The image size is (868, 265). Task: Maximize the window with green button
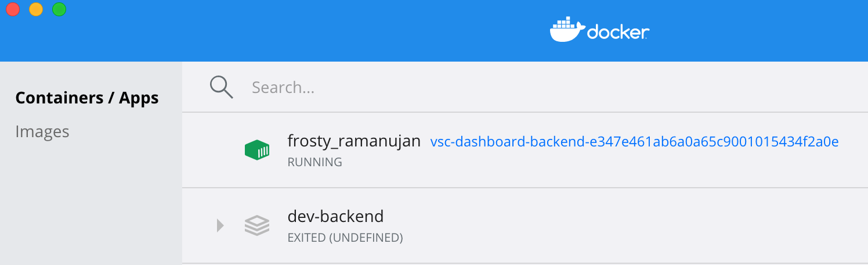coord(59,9)
